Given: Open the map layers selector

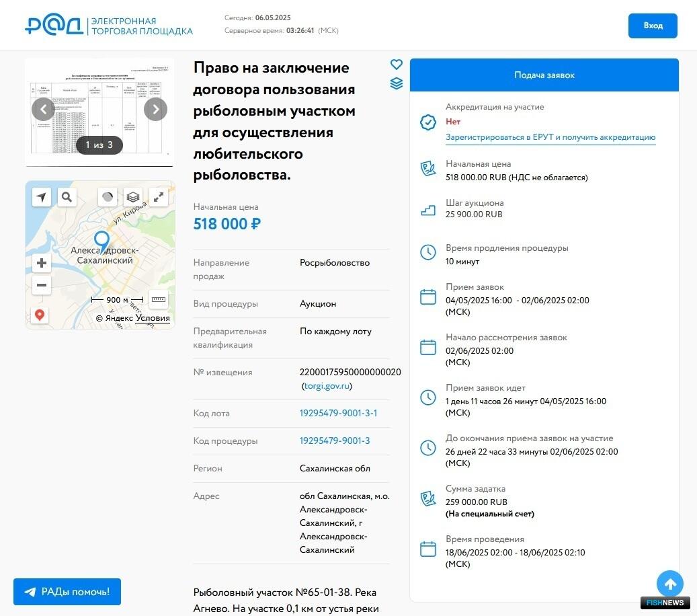Looking at the screenshot, I should tap(133, 197).
